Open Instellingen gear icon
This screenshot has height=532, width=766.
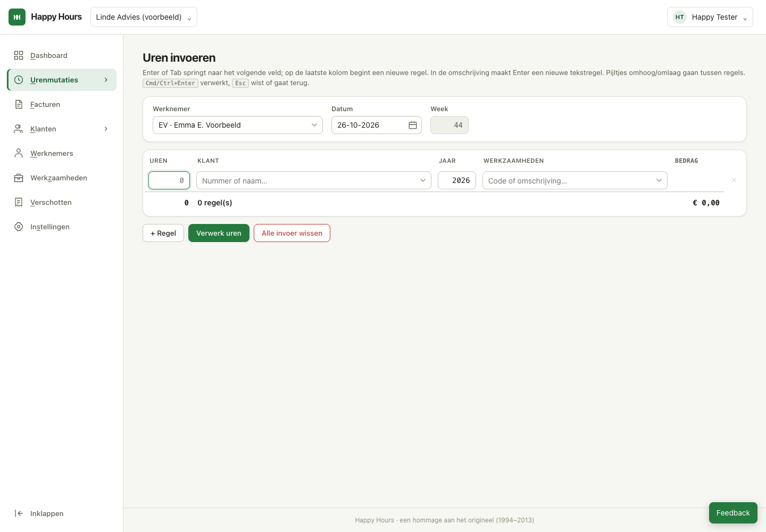19,227
